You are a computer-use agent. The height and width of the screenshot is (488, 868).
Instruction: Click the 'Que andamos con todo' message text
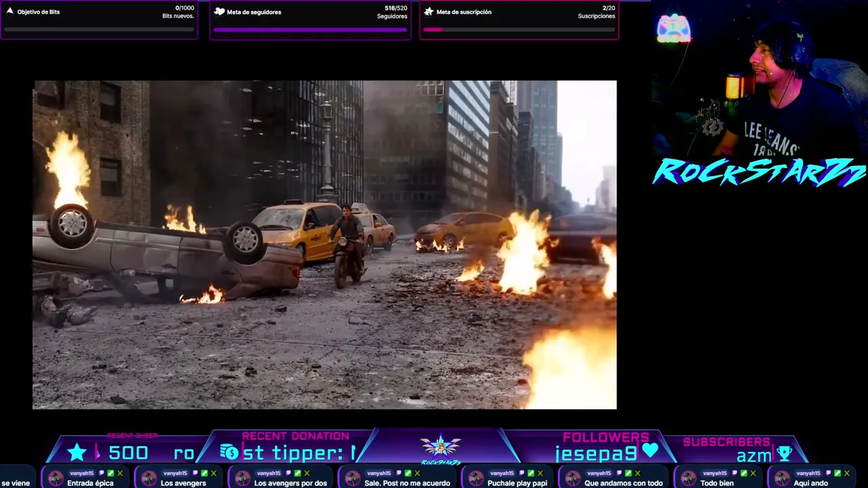[x=623, y=483]
